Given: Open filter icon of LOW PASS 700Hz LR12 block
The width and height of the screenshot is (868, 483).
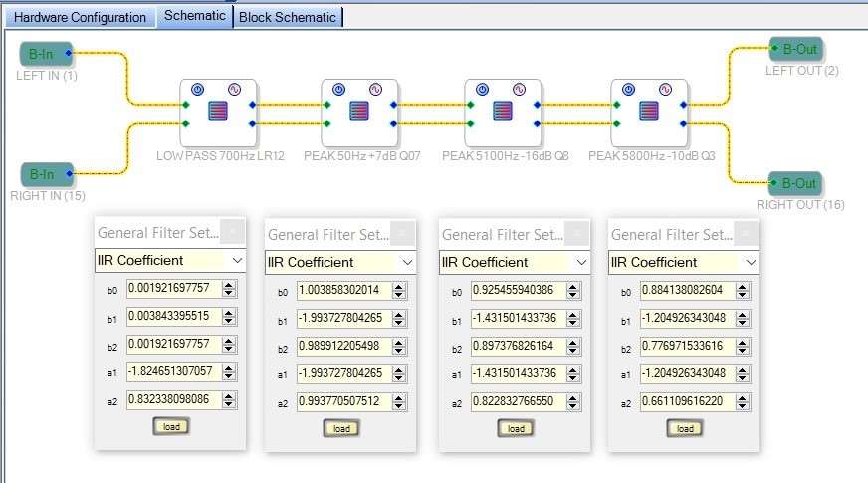Looking at the screenshot, I should tap(218, 111).
